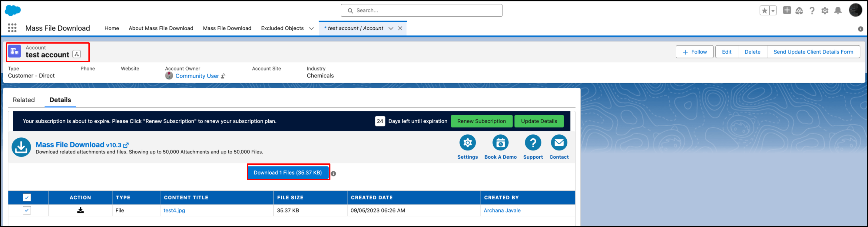
Task: Close the test account tab
Action: (400, 28)
